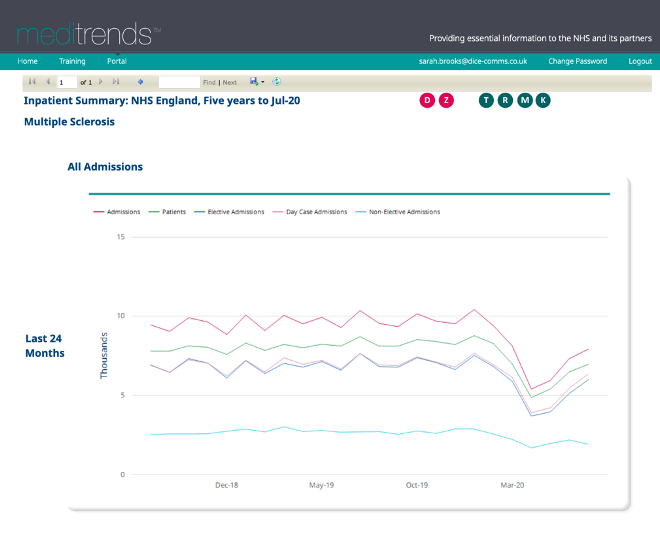The width and height of the screenshot is (660, 536).
Task: Click the red D circle button
Action: [427, 100]
